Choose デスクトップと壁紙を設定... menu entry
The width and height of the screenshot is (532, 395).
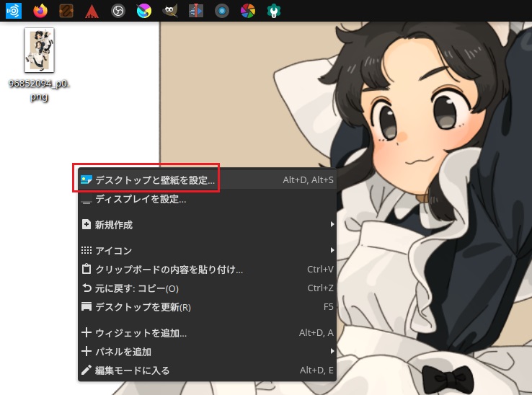point(208,180)
